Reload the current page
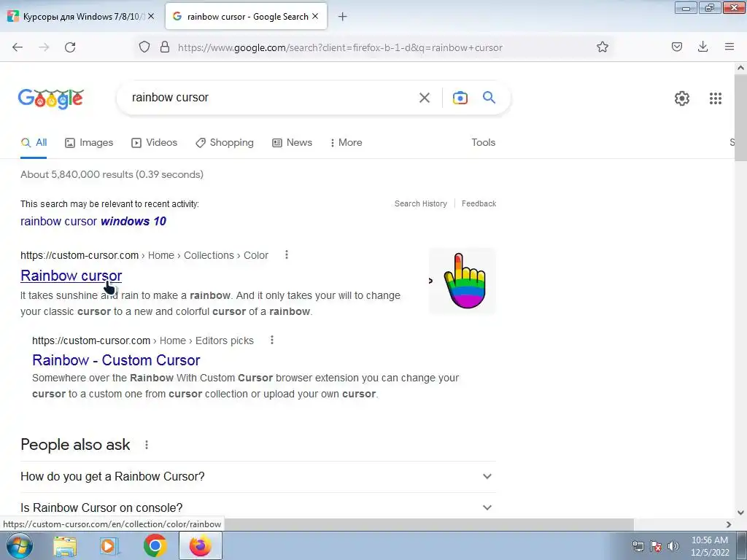747x560 pixels. click(70, 47)
